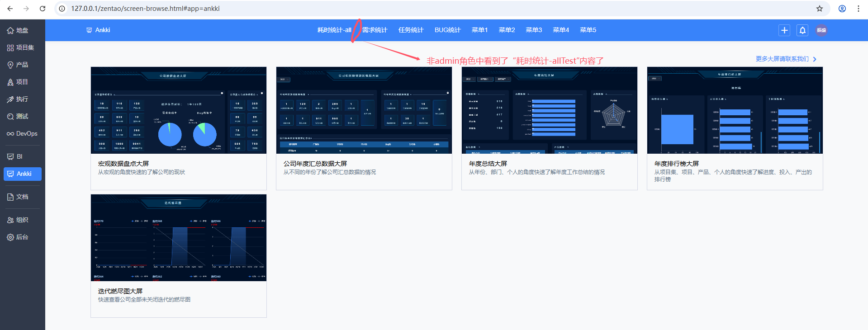Click description 从年份、部门、个人的角度快速了解年度工作总结的情况
The image size is (868, 330).
[x=537, y=172]
